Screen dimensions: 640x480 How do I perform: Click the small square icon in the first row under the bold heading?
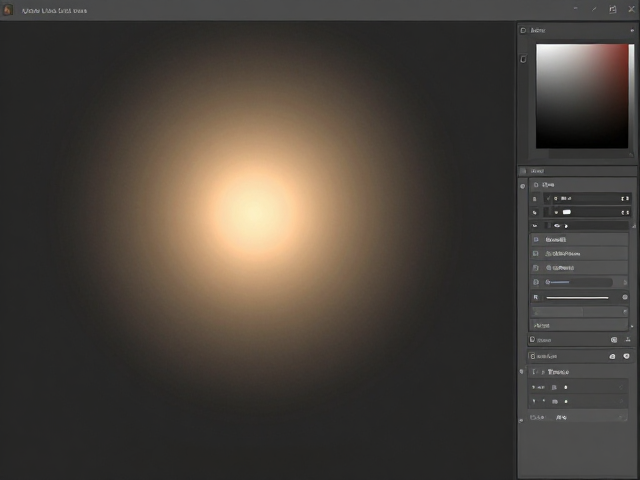[554, 387]
